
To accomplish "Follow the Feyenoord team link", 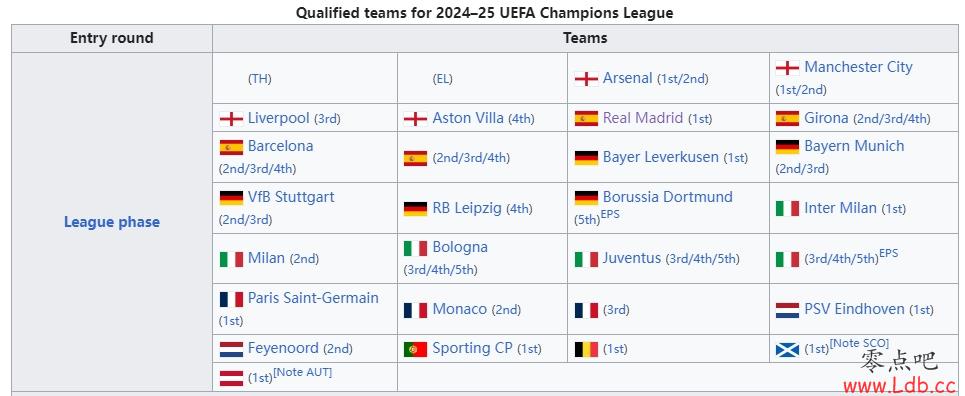I will pos(283,348).
